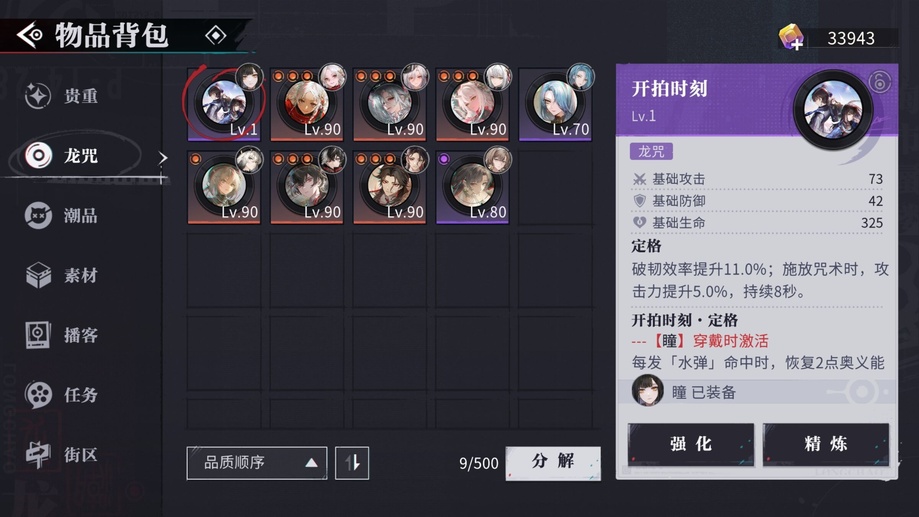Add currency with the gem plus icon
Viewport: 919px width, 517px height.
791,38
